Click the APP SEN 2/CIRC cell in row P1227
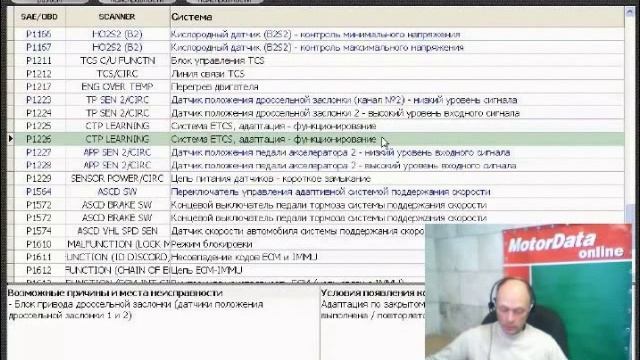Screen dimensions: 640x360 coord(118,152)
